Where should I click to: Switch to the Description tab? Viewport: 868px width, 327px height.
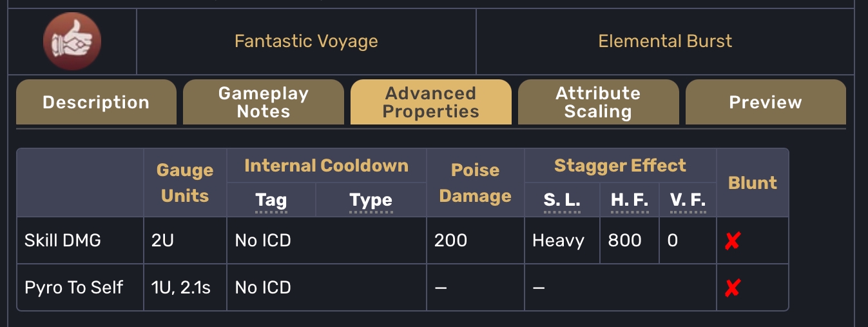[96, 103]
